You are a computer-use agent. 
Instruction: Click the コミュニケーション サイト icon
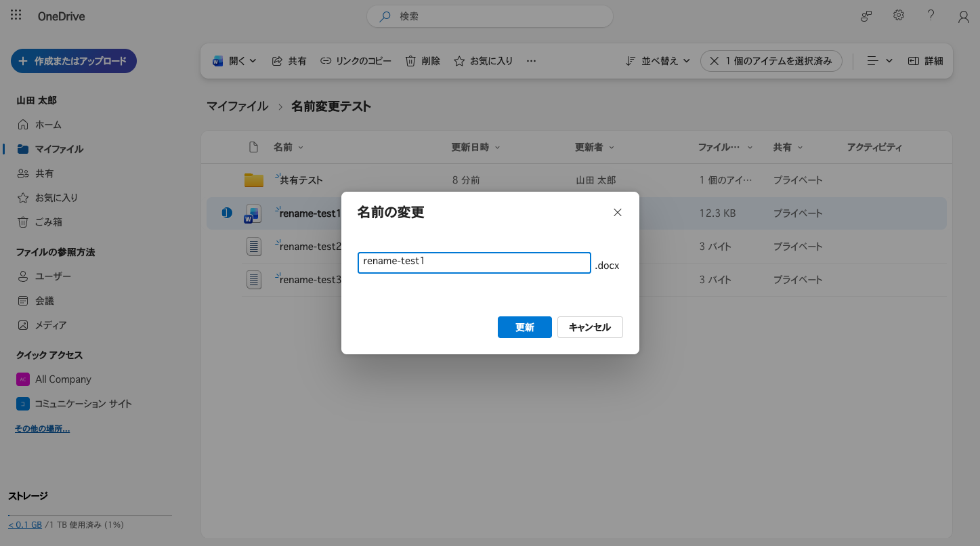(x=23, y=404)
